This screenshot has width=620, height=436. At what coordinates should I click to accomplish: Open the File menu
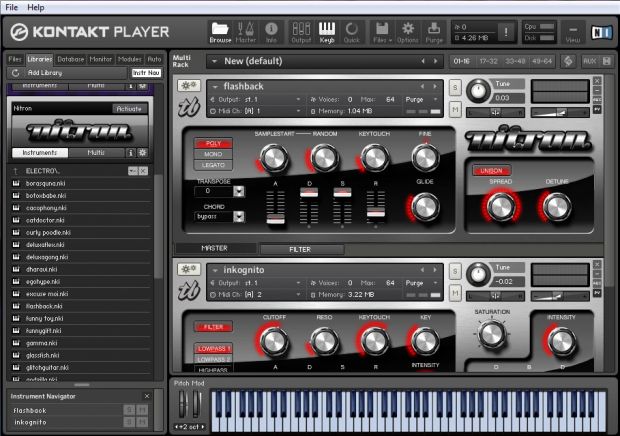pyautogui.click(x=11, y=8)
